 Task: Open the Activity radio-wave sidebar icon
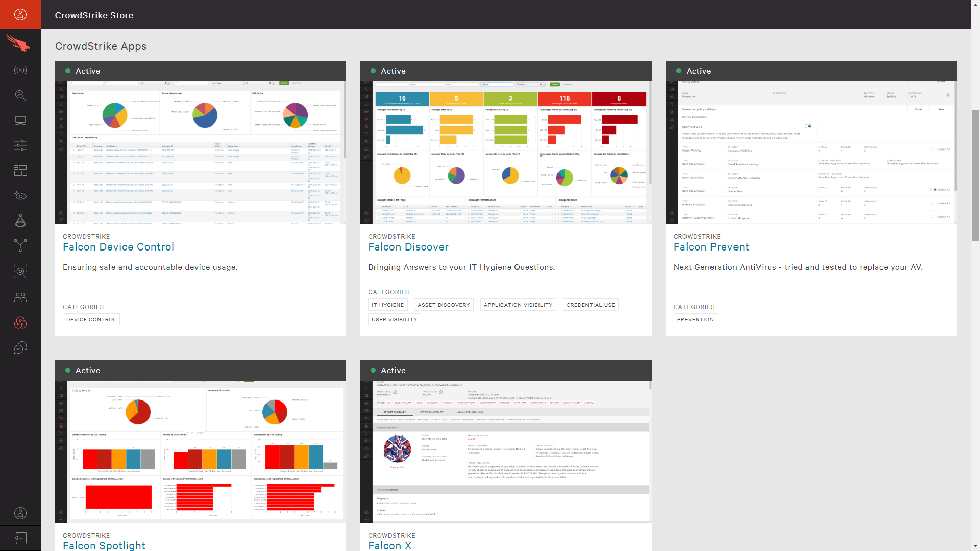click(20, 70)
